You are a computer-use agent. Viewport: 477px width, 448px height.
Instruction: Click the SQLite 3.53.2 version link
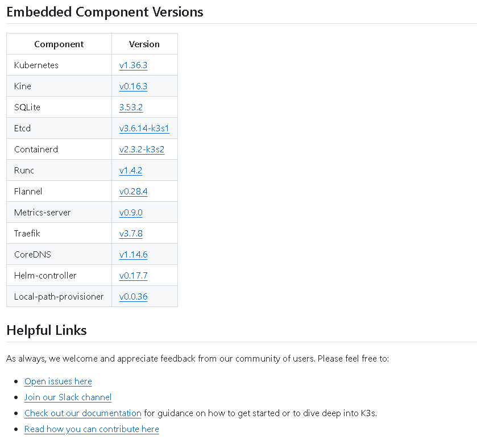click(131, 107)
